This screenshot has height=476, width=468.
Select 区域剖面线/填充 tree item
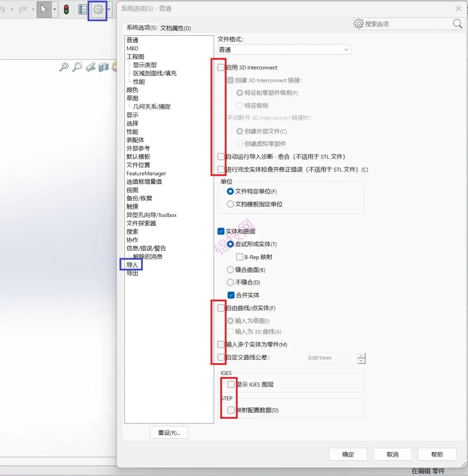click(155, 73)
